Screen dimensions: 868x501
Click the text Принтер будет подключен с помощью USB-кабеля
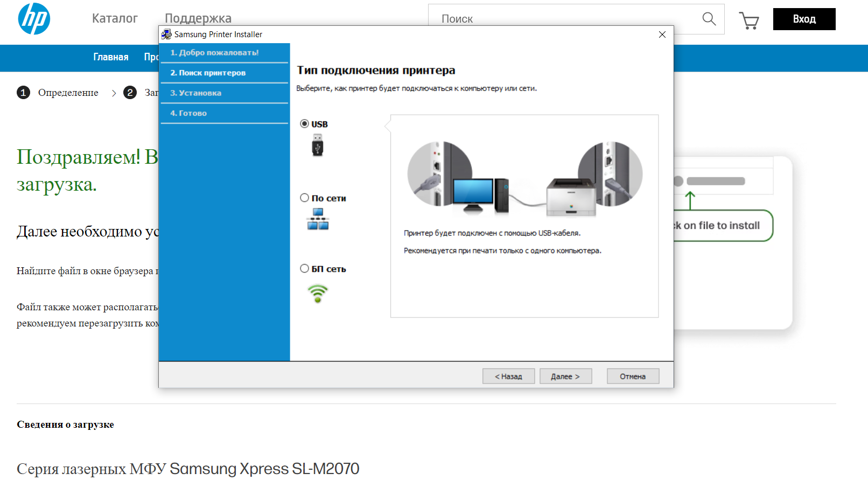pos(492,233)
